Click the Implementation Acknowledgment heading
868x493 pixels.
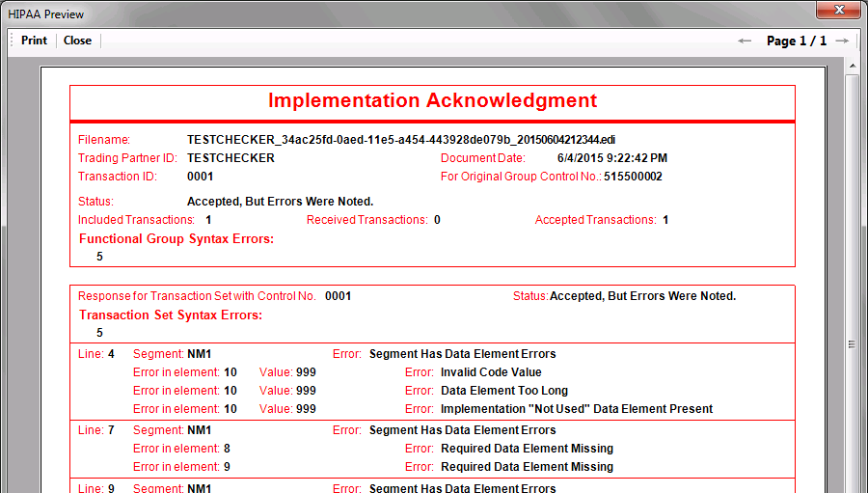(432, 101)
